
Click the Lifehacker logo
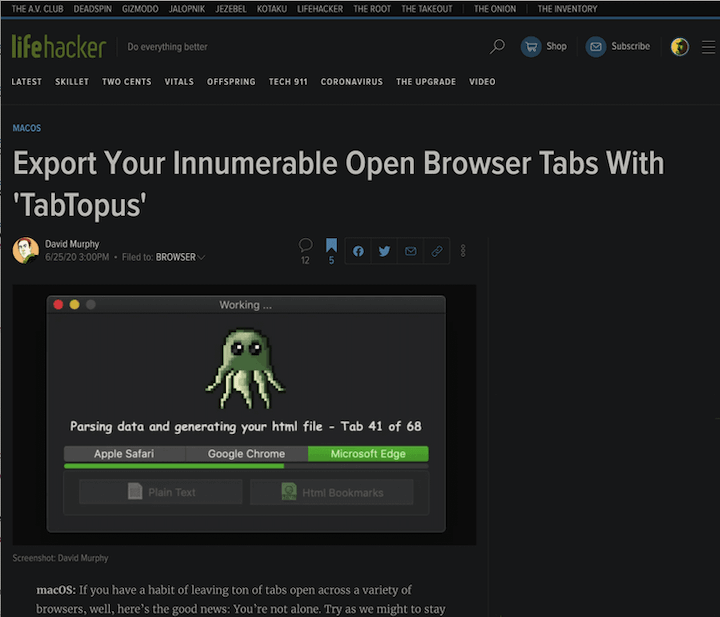(59, 46)
